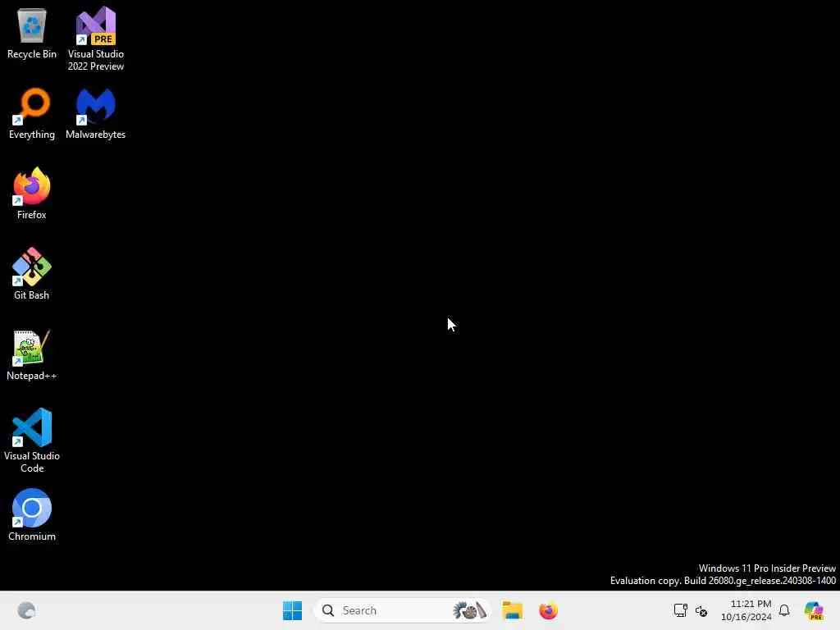Screen dimensions: 840x630
Task: Open the widgets button at taskbar left
Action: 26,610
